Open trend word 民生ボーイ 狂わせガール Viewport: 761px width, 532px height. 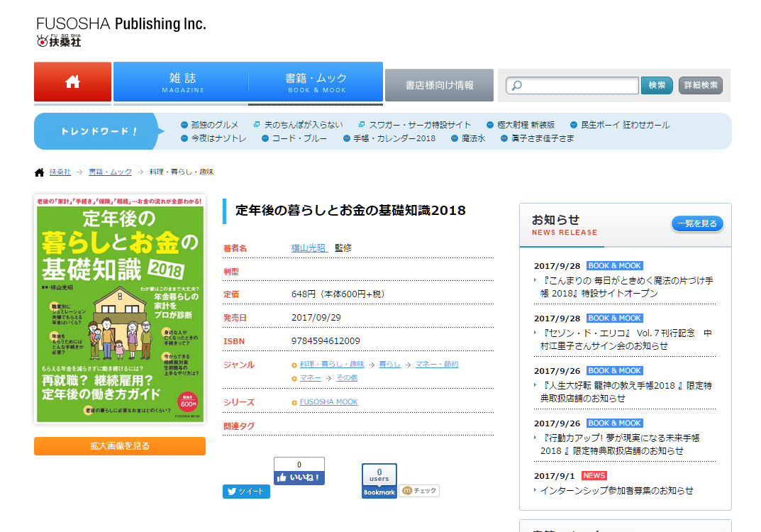(x=625, y=125)
